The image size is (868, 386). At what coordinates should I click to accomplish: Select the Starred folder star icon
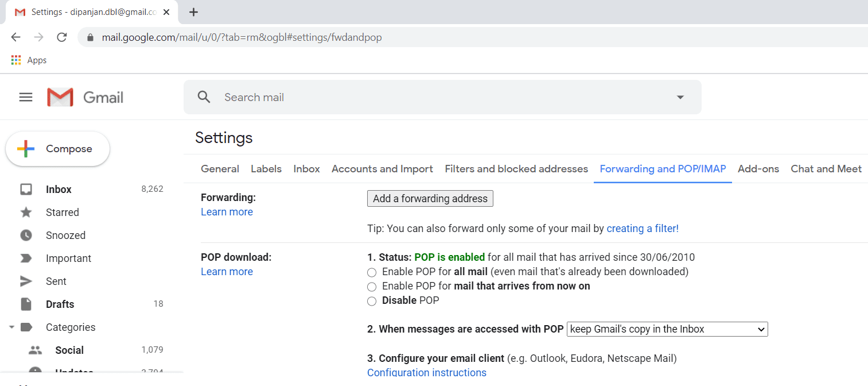[x=26, y=212]
